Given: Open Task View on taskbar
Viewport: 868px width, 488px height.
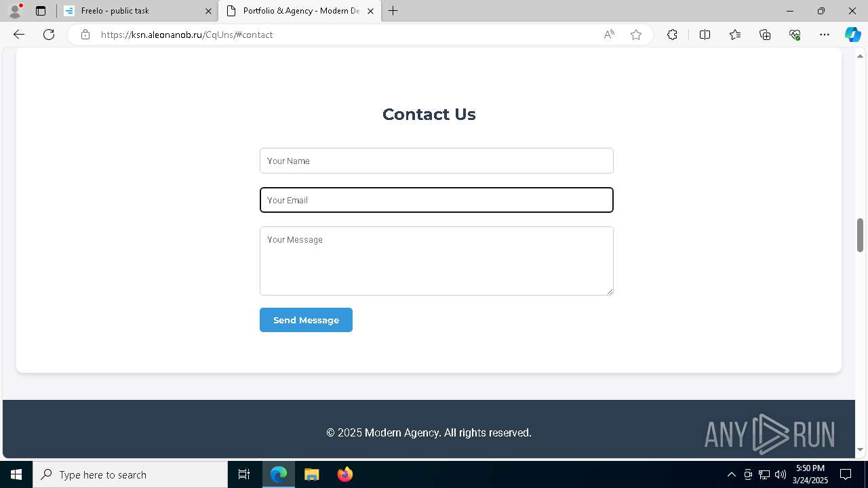Looking at the screenshot, I should pos(244,474).
